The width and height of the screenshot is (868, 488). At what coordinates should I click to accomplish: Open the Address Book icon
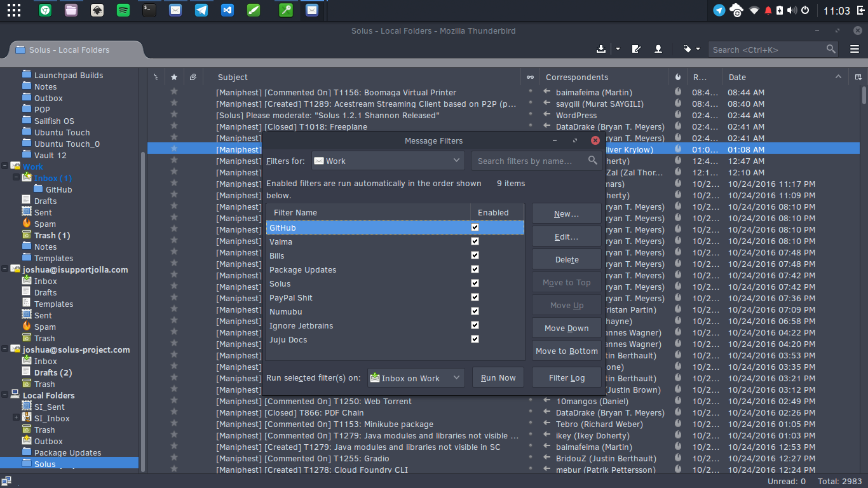pos(658,49)
